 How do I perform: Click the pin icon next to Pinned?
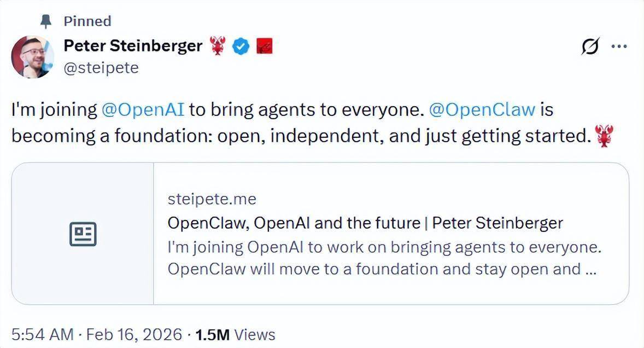coord(45,21)
